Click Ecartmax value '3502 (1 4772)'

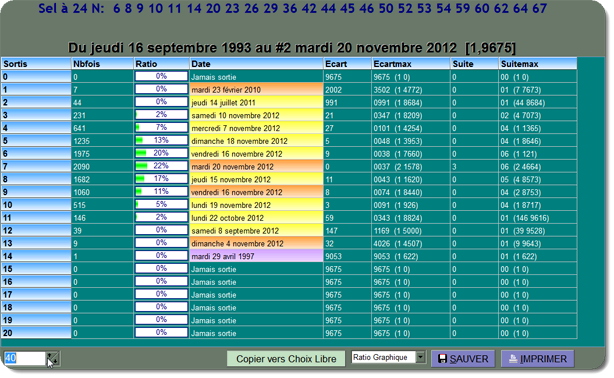[x=397, y=90]
